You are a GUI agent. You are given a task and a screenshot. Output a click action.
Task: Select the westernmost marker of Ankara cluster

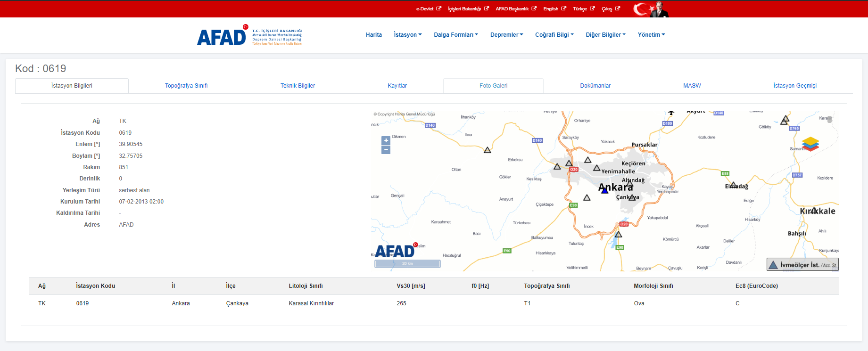[557, 166]
